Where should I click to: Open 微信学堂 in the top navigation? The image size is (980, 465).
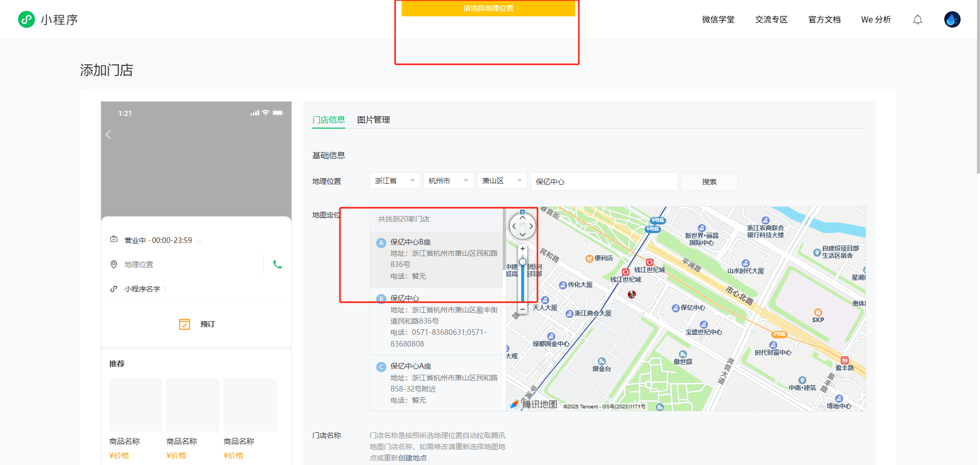pyautogui.click(x=718, y=19)
